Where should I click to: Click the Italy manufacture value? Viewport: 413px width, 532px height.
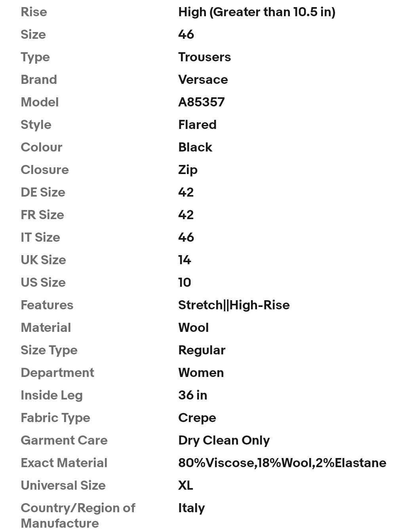[191, 508]
